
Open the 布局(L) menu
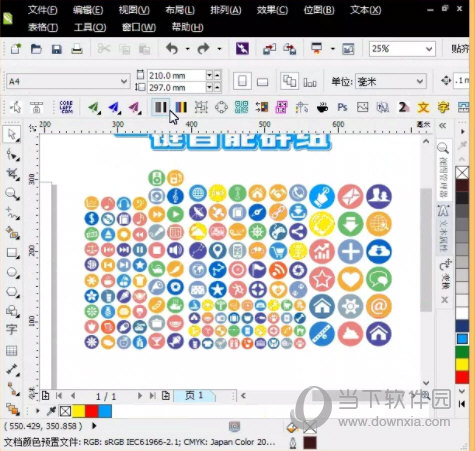pos(180,10)
